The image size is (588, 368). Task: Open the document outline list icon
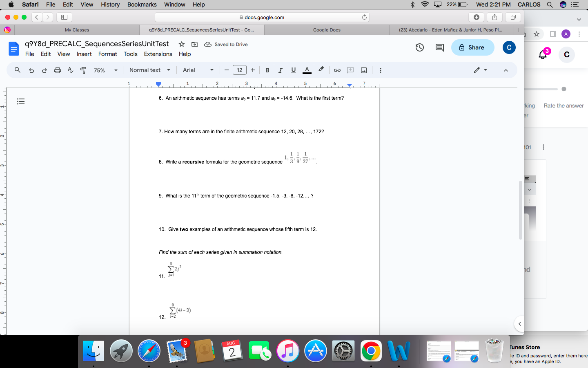click(21, 101)
